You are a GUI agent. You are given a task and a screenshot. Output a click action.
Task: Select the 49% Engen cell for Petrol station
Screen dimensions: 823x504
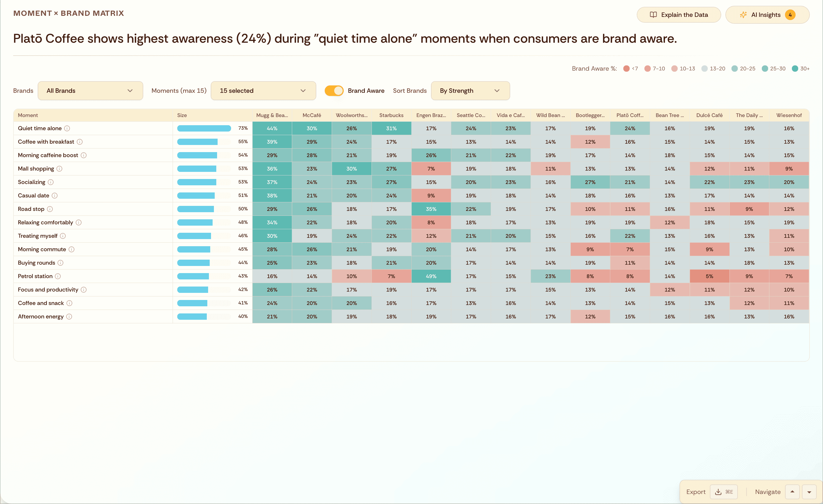tap(431, 276)
